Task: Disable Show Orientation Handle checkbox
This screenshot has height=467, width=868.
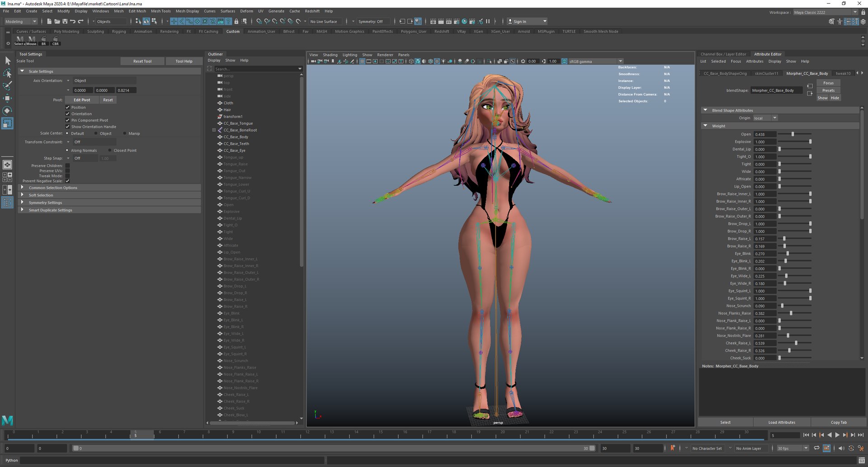Action: (68, 127)
